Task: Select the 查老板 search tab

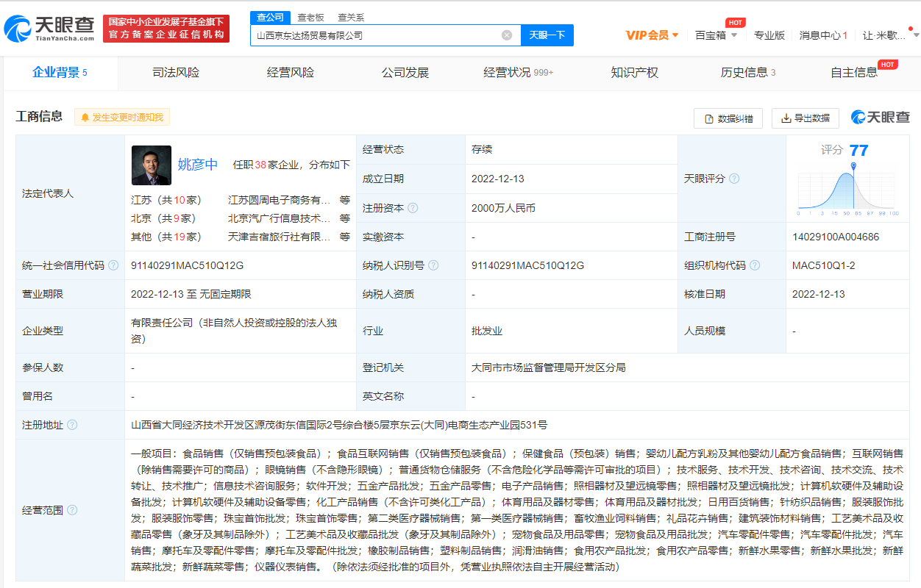Action: pos(310,17)
